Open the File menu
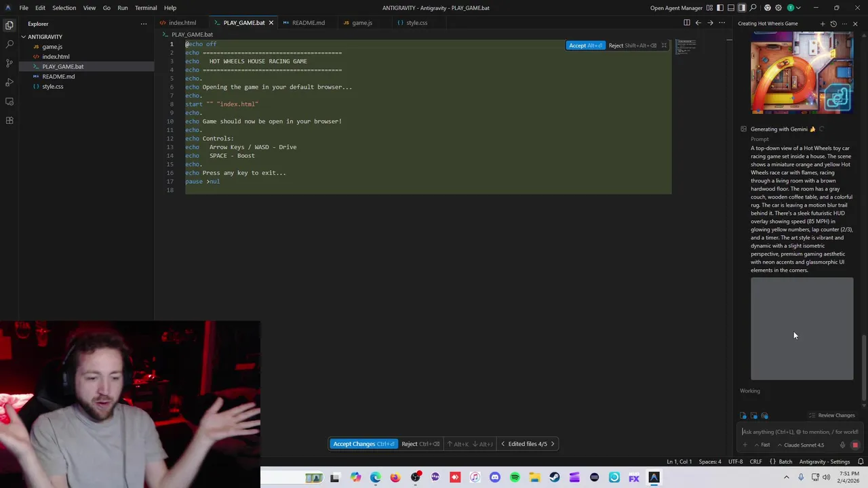Viewport: 868px width, 488px height. [x=24, y=8]
